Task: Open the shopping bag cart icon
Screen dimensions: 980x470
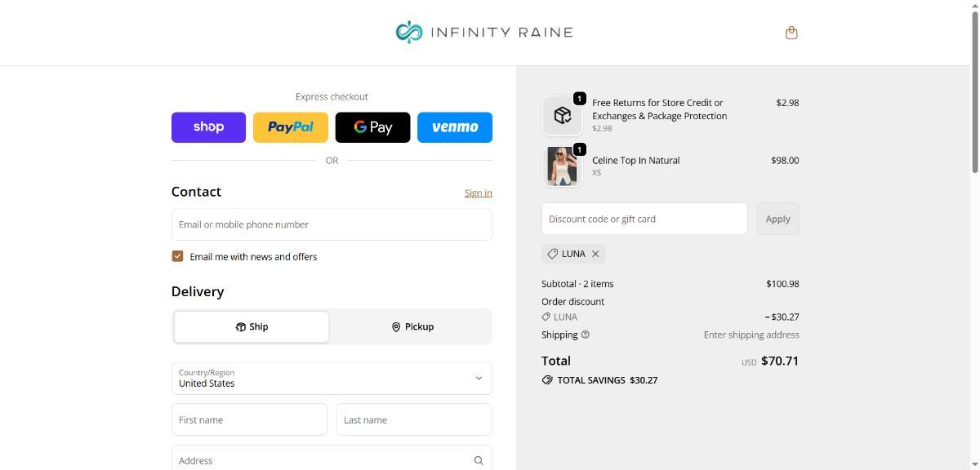Action: (791, 33)
